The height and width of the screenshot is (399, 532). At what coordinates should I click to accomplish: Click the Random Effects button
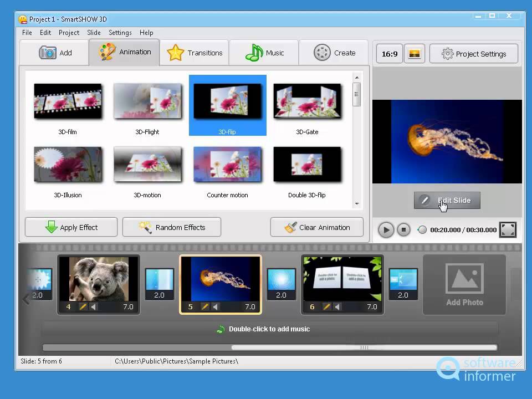click(172, 227)
